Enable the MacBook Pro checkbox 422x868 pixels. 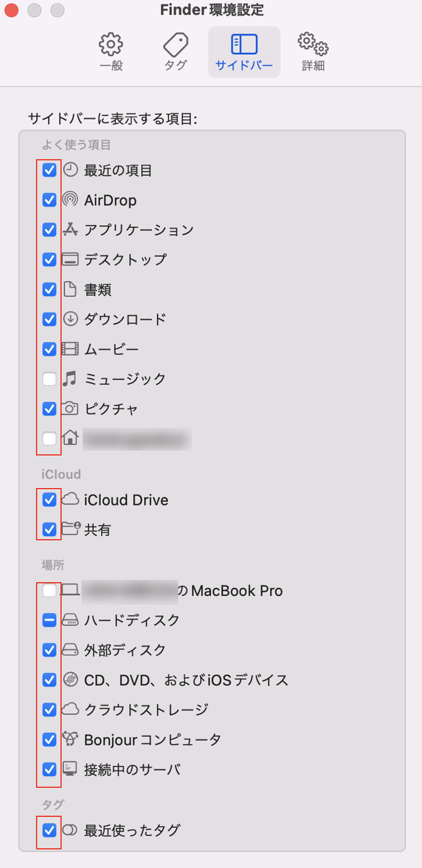(49, 591)
